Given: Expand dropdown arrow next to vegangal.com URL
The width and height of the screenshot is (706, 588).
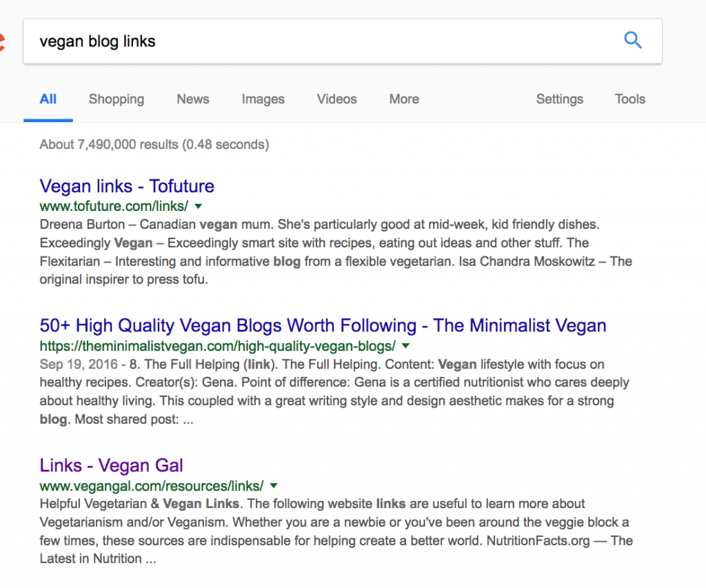Looking at the screenshot, I should point(274,486).
